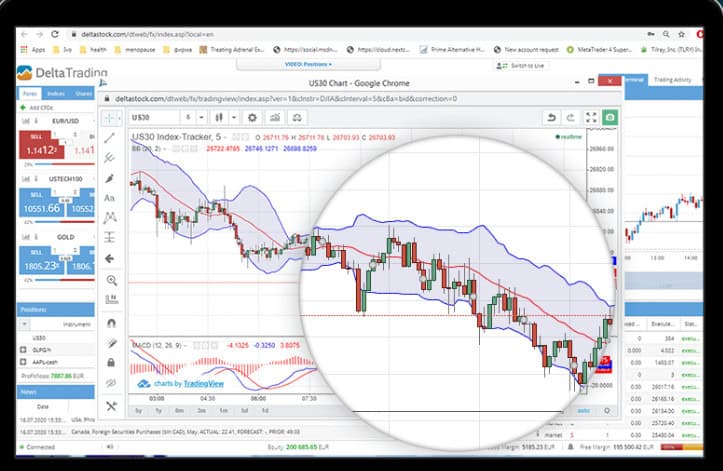Select the crosshair cursor tool in chart toolbar
Viewport: 723px width, 471px height.
point(111,118)
